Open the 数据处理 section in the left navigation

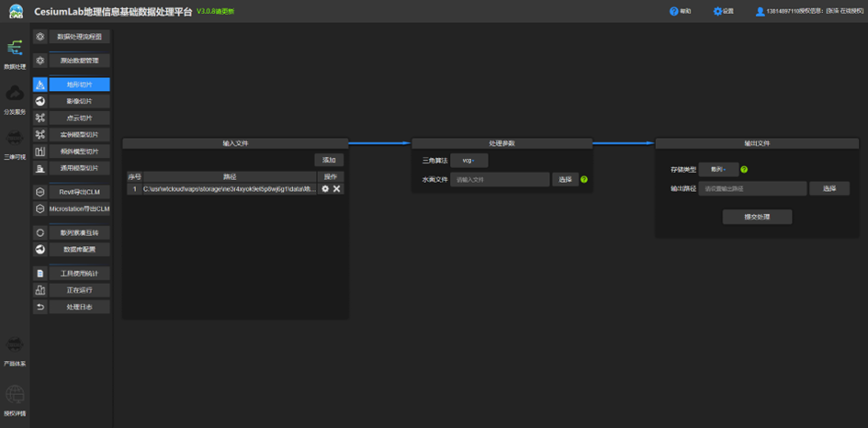coord(15,54)
